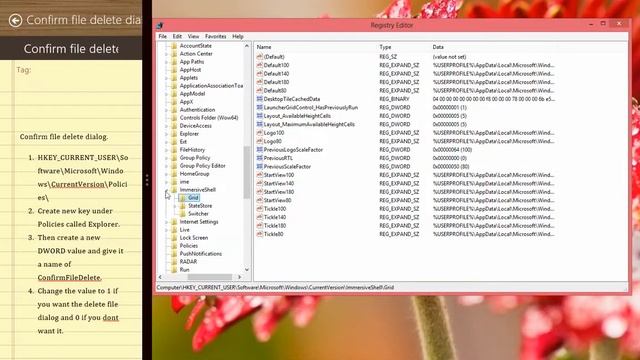
Task: Select Layout_MaximumAvailableHeightCells value icon
Action: [x=260, y=124]
